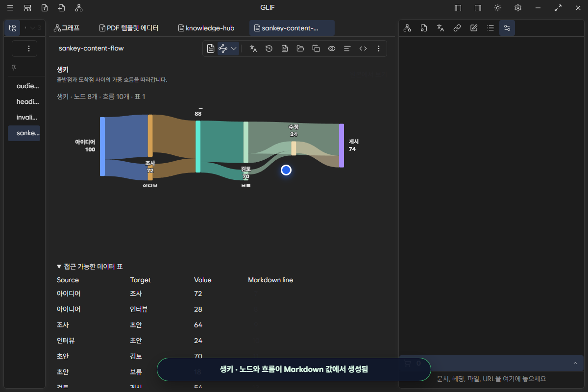Image resolution: width=588 pixels, height=392 pixels.
Task: Click the value 72 table cell
Action: (x=198, y=294)
